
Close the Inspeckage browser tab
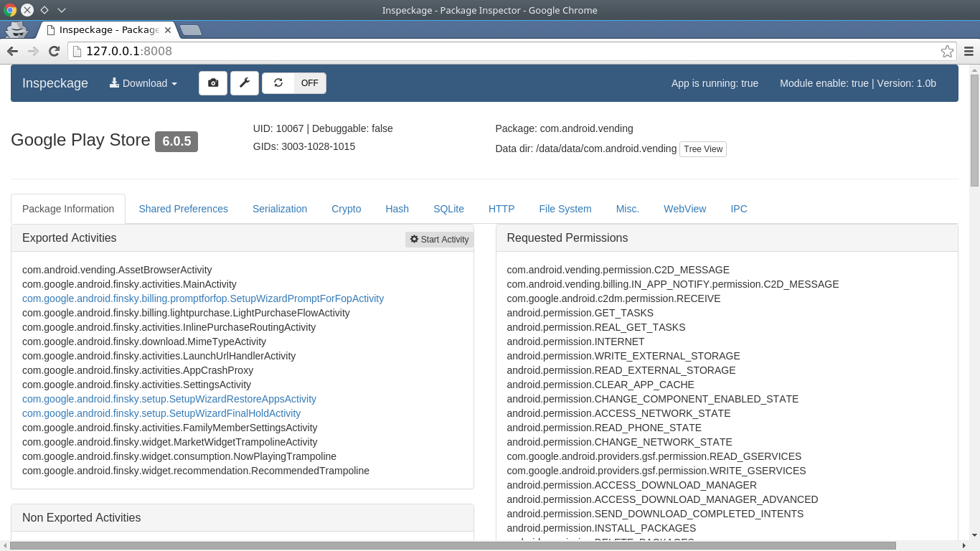click(168, 30)
